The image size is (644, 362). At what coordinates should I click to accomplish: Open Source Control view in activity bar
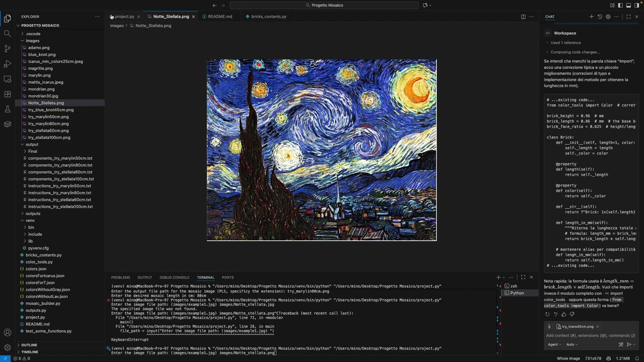coord(8,49)
